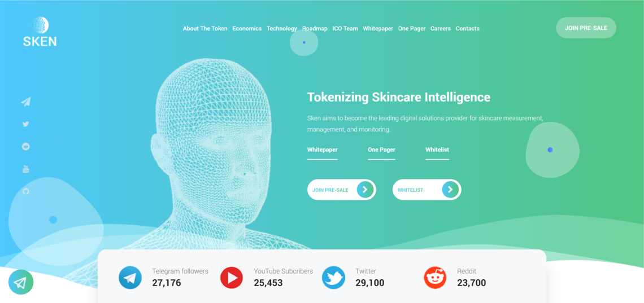Click the floating Telegram chat button
The height and width of the screenshot is (303, 644).
tap(21, 283)
